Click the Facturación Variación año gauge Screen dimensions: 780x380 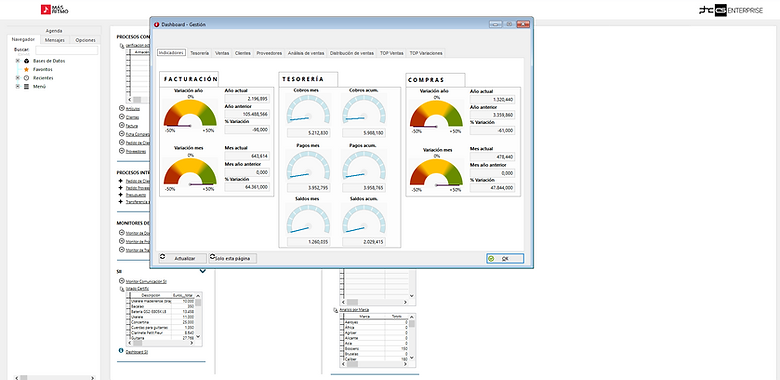(190, 113)
